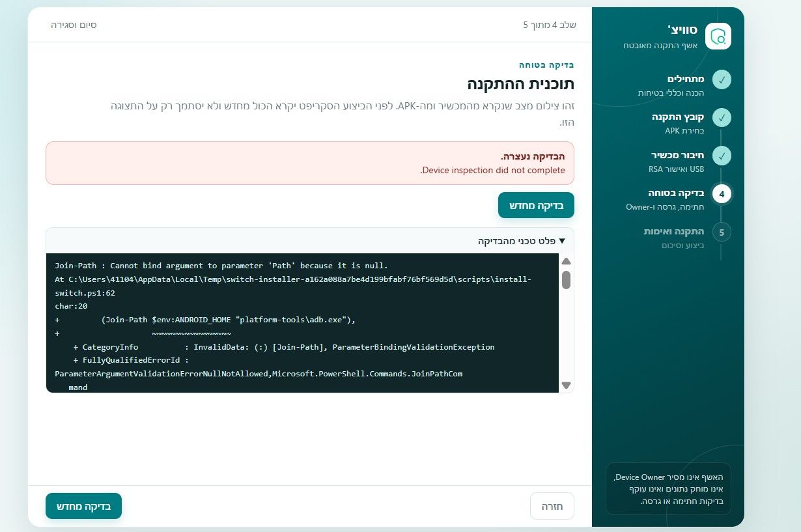801x532 pixels.
Task: Click the 'סוויץ' app name heading
Action: (682, 30)
